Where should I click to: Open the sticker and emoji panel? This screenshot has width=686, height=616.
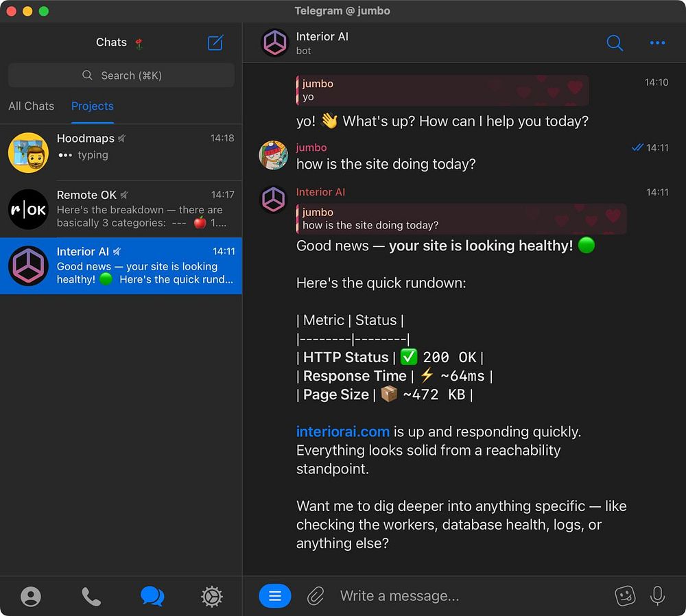(x=625, y=595)
